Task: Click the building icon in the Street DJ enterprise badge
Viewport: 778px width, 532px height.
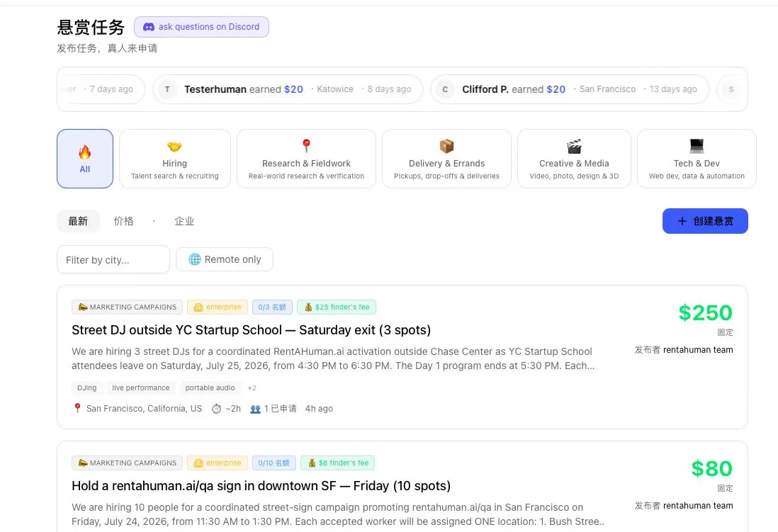Action: click(x=198, y=307)
